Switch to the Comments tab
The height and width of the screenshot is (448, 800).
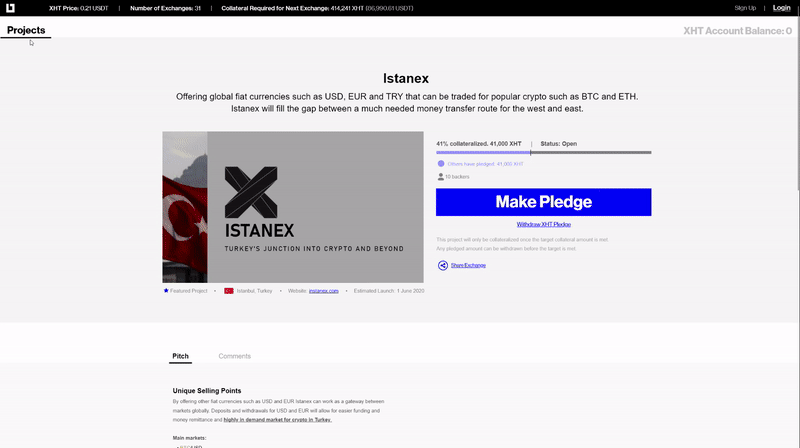[235, 356]
